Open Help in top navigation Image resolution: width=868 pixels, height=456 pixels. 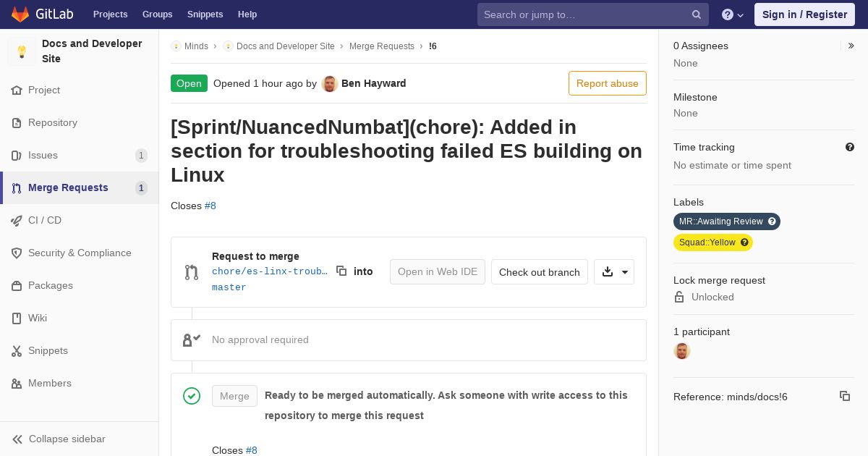(247, 14)
